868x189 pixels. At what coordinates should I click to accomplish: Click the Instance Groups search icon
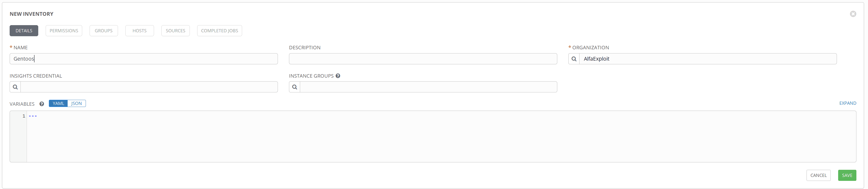tap(294, 87)
